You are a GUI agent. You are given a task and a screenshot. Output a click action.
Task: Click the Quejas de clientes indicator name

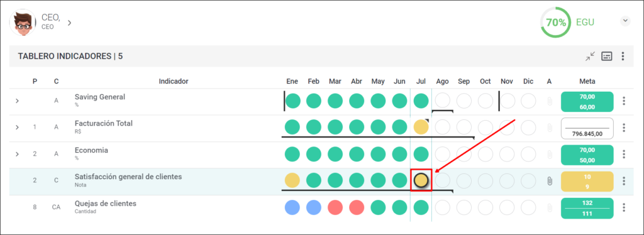coord(106,204)
